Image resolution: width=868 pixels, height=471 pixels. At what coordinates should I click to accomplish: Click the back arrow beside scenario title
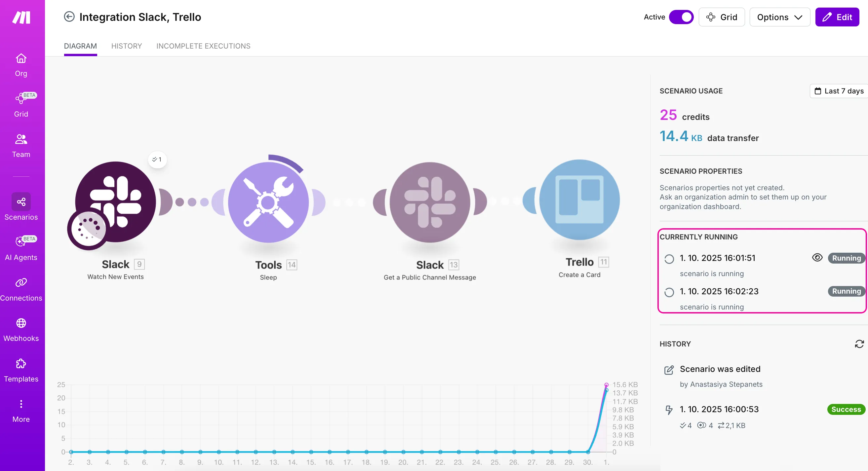click(69, 17)
